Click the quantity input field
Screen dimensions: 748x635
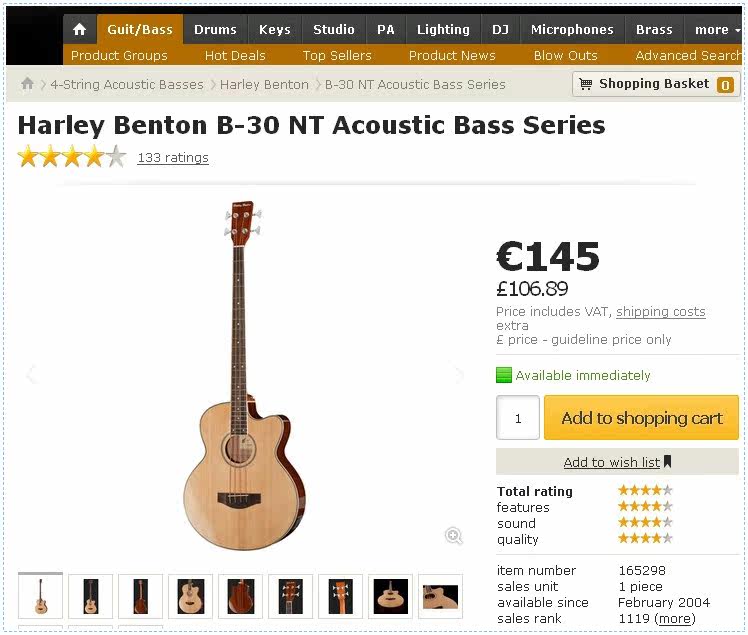518,418
